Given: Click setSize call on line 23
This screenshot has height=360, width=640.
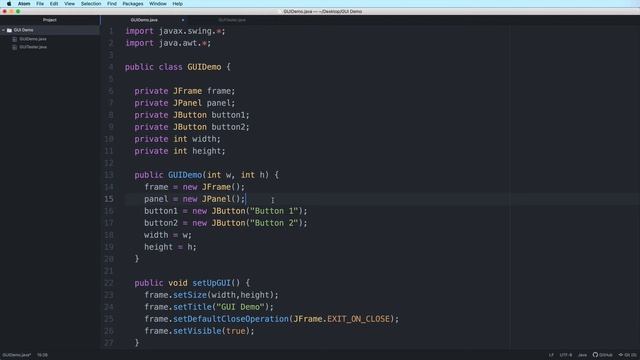Looking at the screenshot, I should (x=190, y=295).
